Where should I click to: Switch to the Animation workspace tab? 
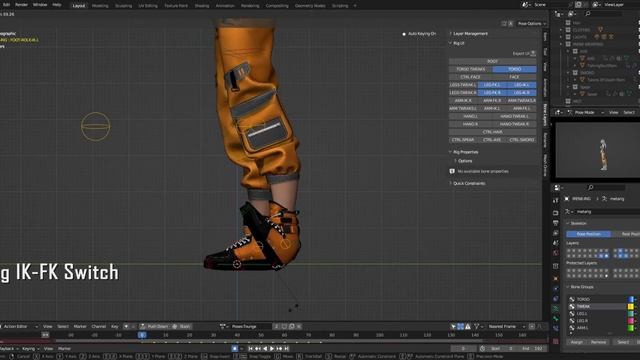click(225, 6)
